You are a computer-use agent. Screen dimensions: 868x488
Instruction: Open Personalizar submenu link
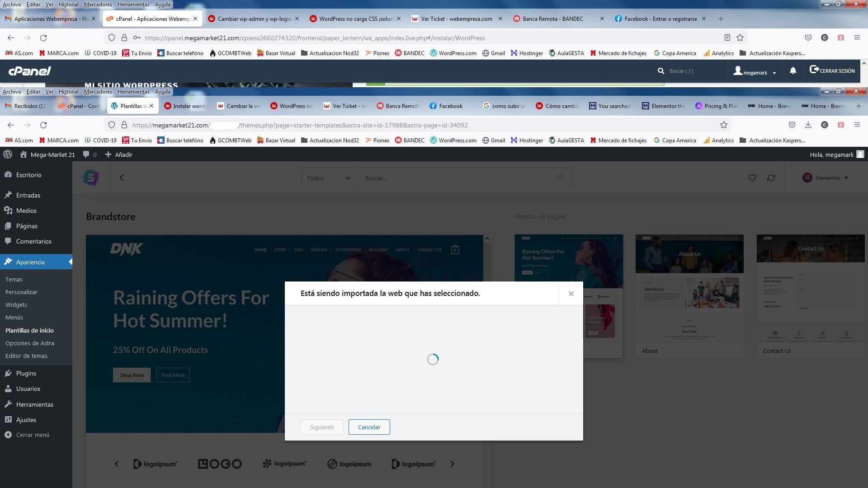coord(21,292)
